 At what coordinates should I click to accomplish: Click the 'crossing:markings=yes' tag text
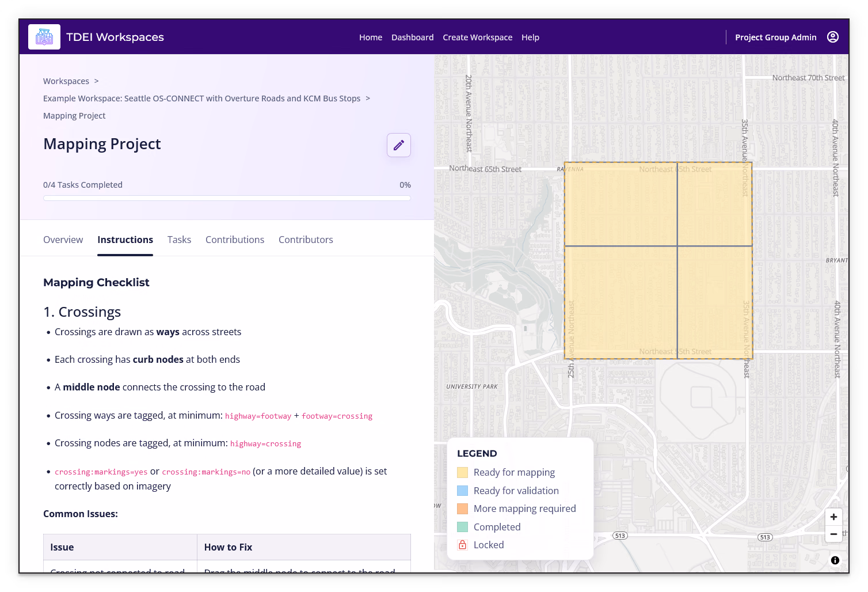pos(101,472)
